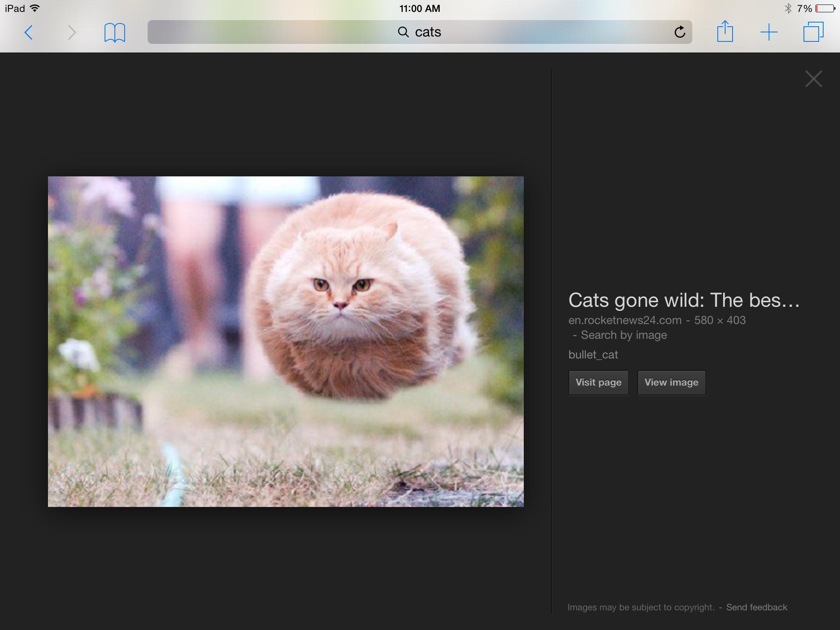Image resolution: width=840 pixels, height=630 pixels.
Task: Open the share sheet icon
Action: [x=725, y=32]
